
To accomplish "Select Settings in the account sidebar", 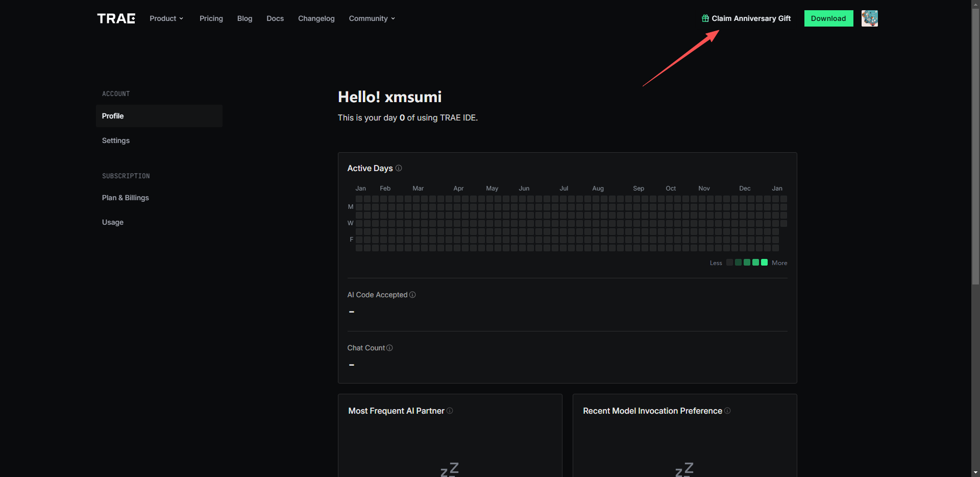I will click(116, 140).
